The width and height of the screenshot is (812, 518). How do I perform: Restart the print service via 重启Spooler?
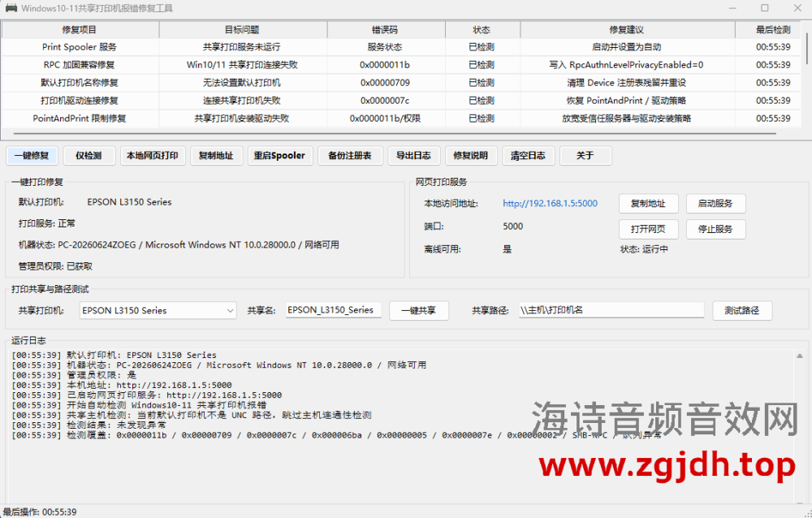[279, 155]
